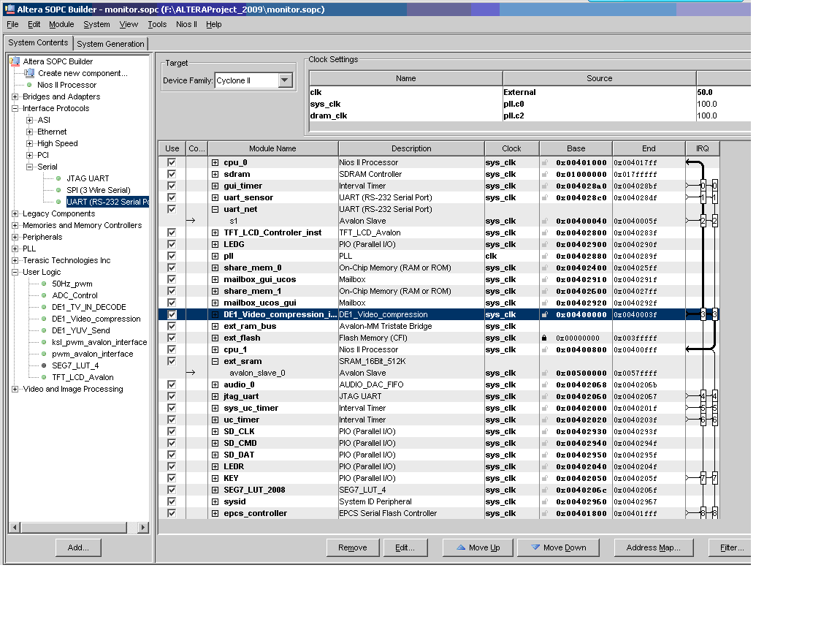Viewport: 840px width, 622px height.
Task: Click the green dot beside JTAG UART
Action: (x=58, y=178)
